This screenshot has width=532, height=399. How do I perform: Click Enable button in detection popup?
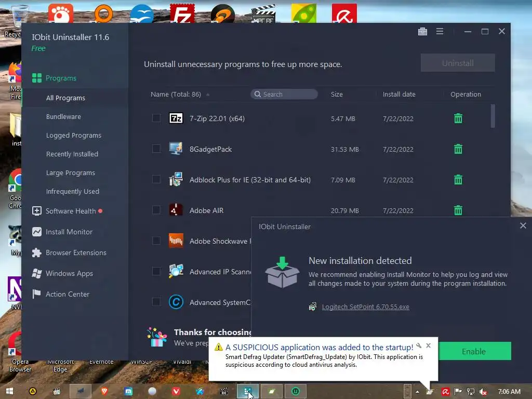[474, 351]
